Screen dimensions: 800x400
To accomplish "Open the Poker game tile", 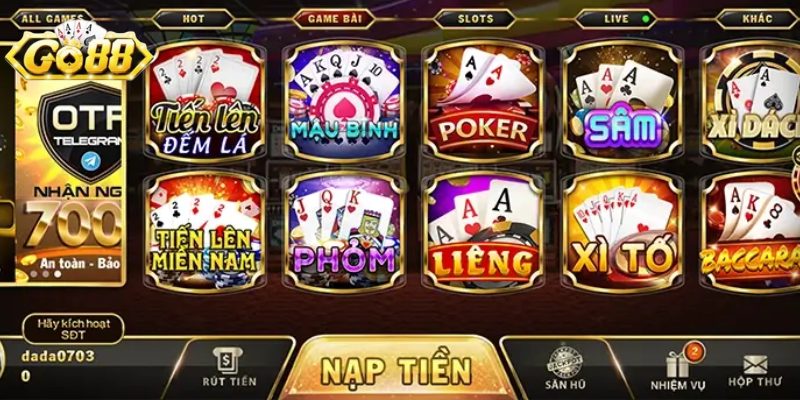I will (483, 101).
